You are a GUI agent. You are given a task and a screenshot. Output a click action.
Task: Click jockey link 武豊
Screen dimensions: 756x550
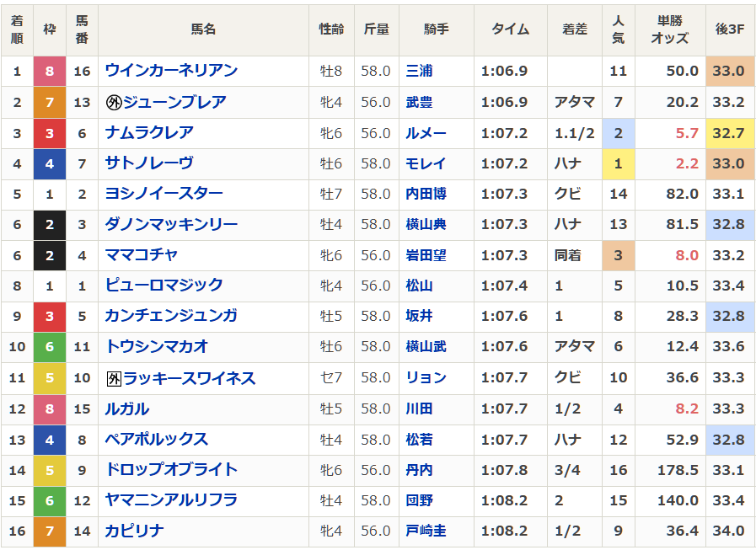(x=419, y=103)
